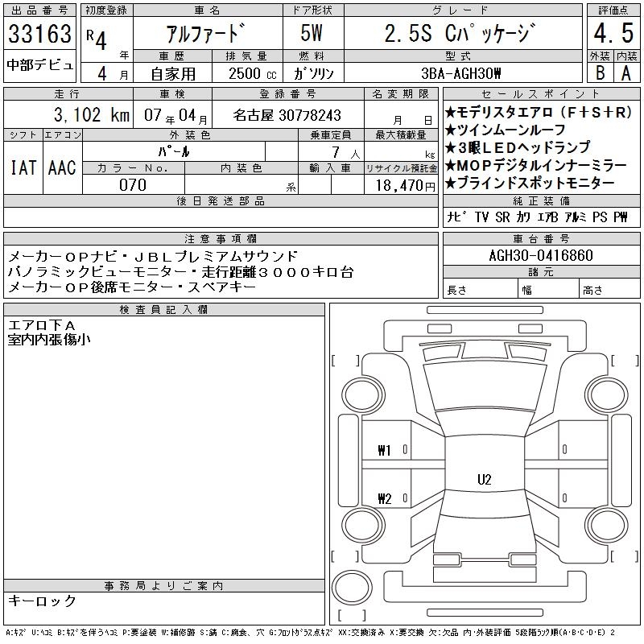Select vehicle history 自家用
Screen dimensions: 644x644
173,74
